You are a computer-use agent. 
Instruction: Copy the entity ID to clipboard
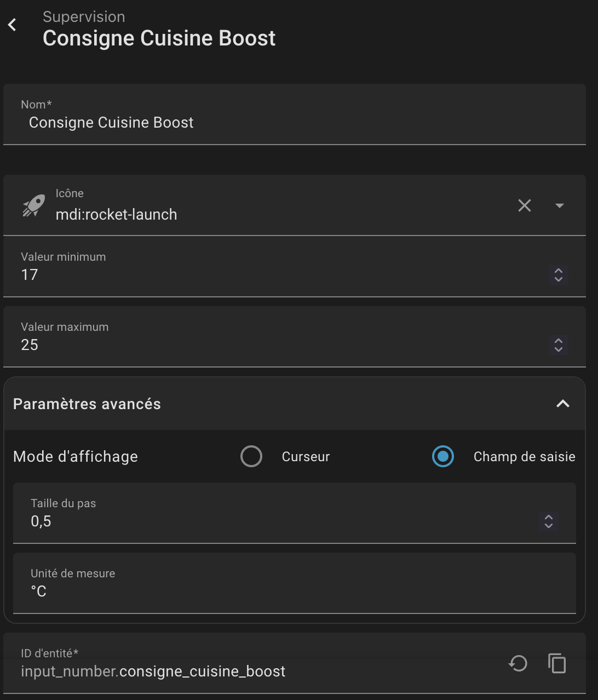pyautogui.click(x=557, y=663)
